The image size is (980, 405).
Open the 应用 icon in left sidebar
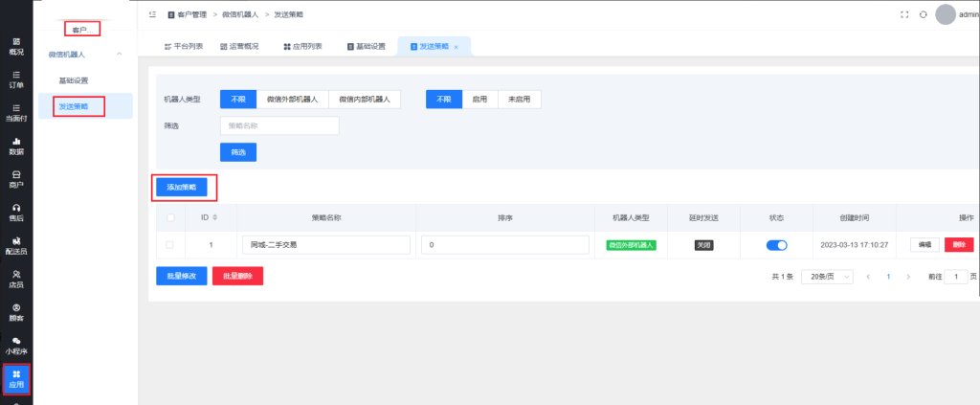[16, 379]
